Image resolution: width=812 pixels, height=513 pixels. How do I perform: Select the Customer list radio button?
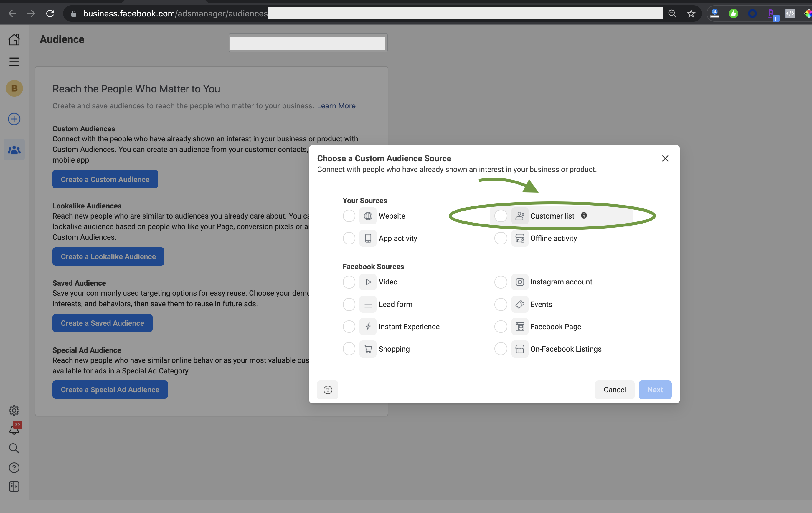[x=501, y=216]
